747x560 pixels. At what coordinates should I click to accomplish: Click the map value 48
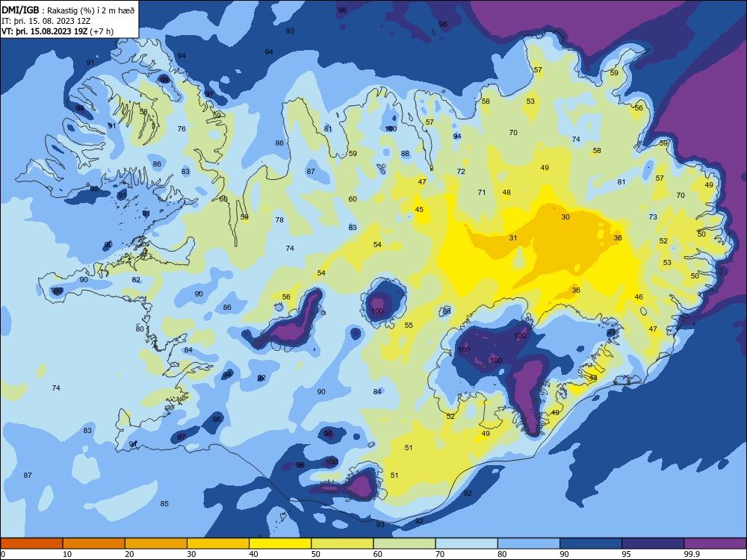pyautogui.click(x=506, y=193)
